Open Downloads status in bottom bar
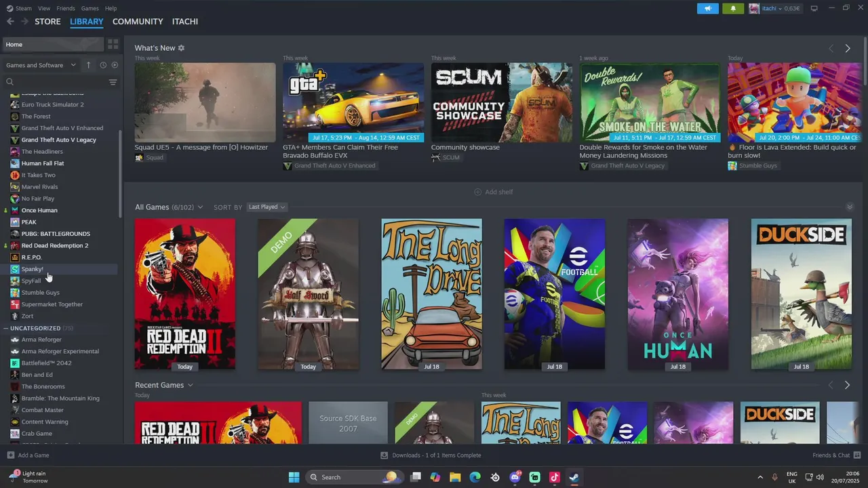Screen dimensions: 868x488 431,455
